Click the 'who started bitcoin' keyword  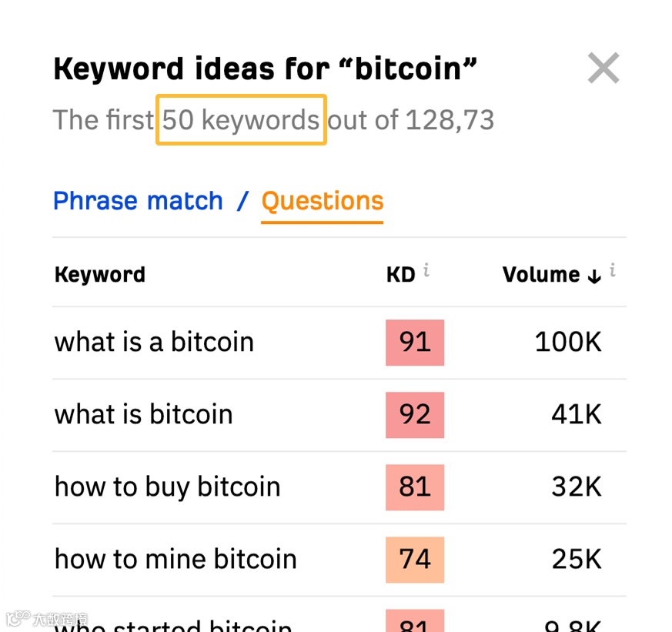click(171, 625)
